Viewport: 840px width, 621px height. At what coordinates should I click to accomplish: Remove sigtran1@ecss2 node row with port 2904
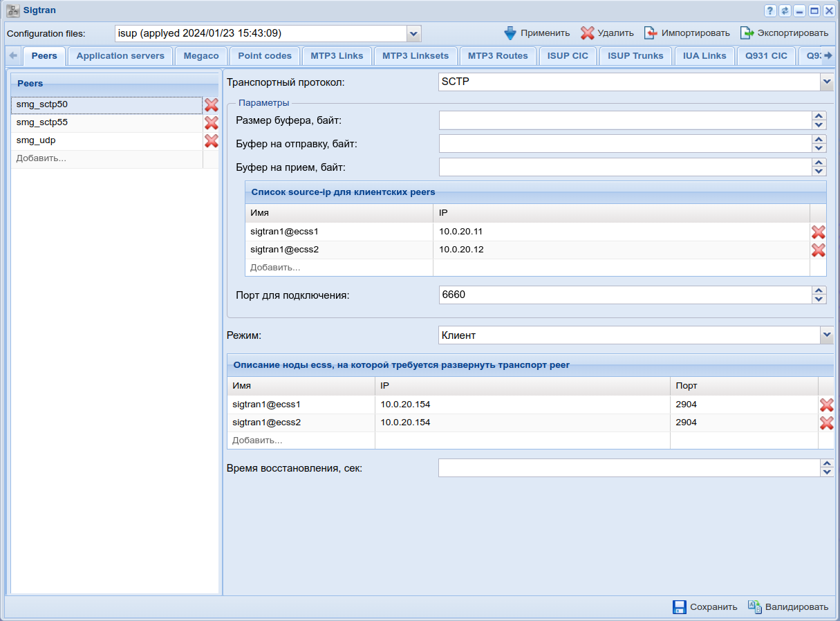click(x=826, y=423)
